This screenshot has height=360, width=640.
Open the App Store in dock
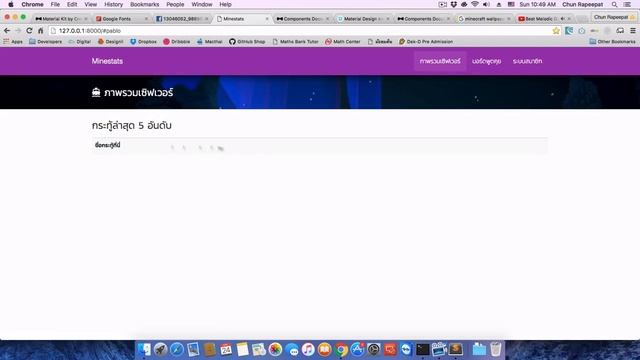coord(357,349)
